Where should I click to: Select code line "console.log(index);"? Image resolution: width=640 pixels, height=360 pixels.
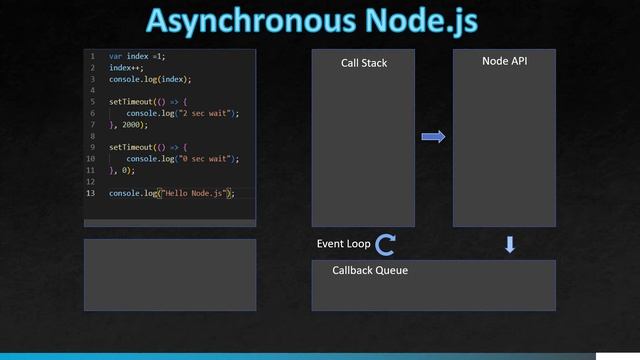pyautogui.click(x=150, y=79)
